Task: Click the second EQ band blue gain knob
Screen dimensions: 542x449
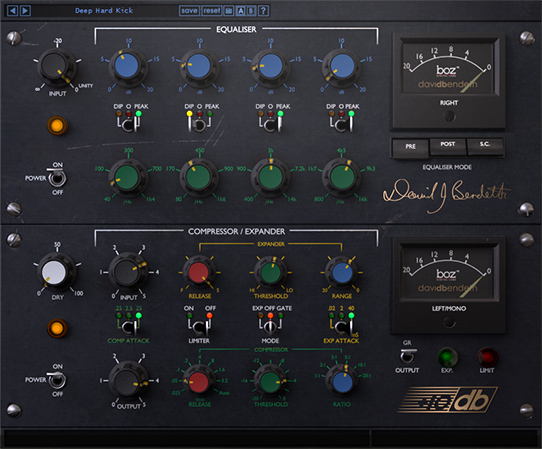Action: coord(198,66)
